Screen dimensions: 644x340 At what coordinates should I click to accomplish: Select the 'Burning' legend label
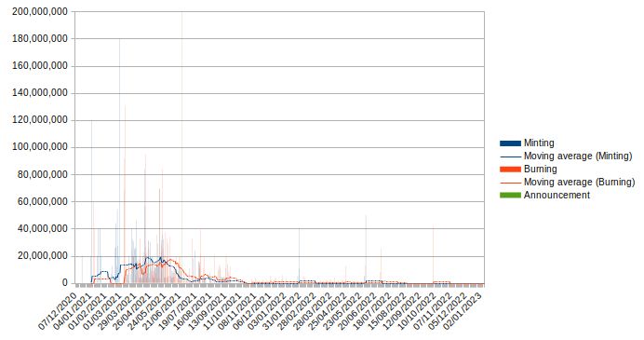click(x=540, y=169)
